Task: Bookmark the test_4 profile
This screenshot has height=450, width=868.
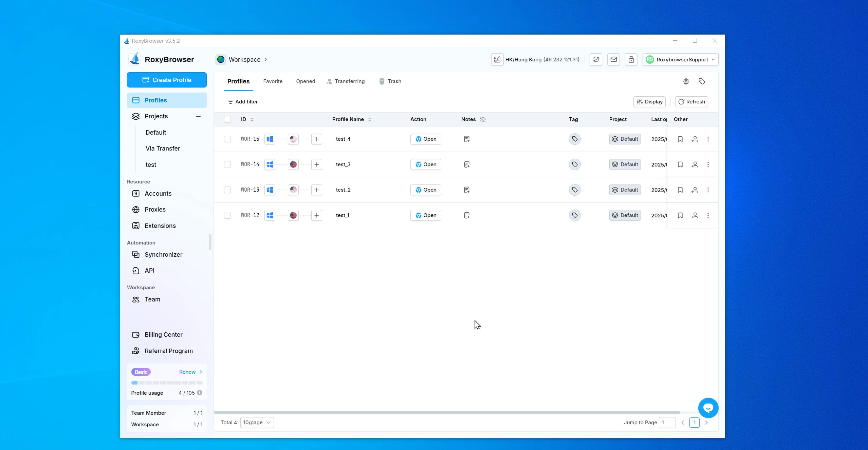Action: [x=680, y=139]
